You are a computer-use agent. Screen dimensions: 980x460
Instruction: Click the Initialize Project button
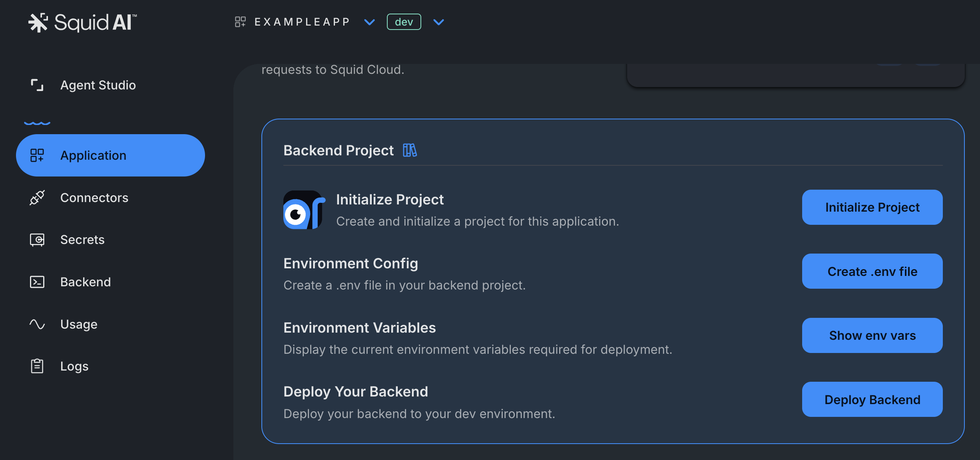[872, 207]
